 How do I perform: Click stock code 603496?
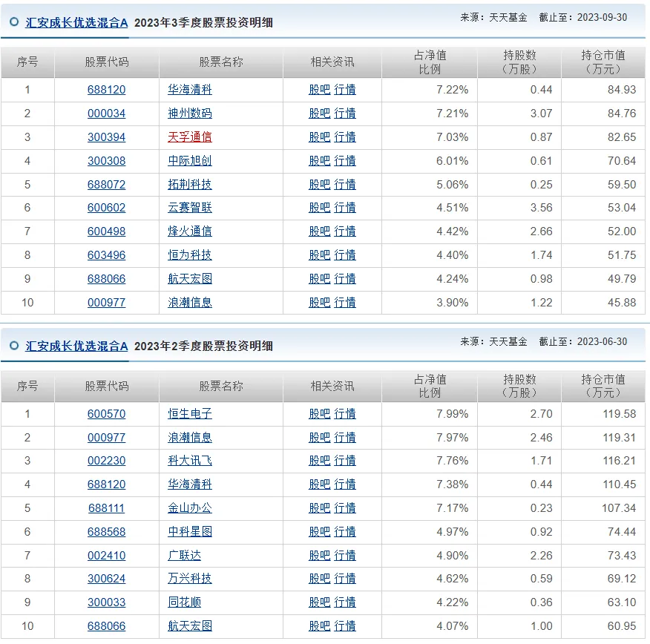click(107, 255)
